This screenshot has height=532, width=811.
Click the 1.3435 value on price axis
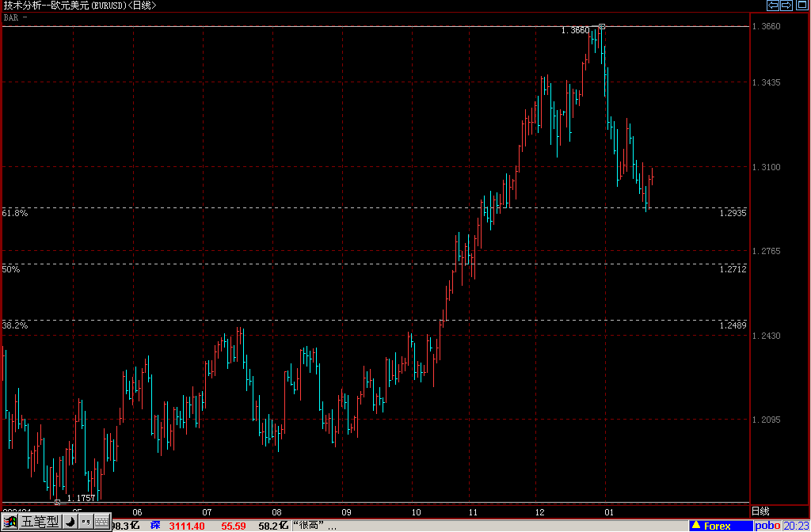(767, 82)
